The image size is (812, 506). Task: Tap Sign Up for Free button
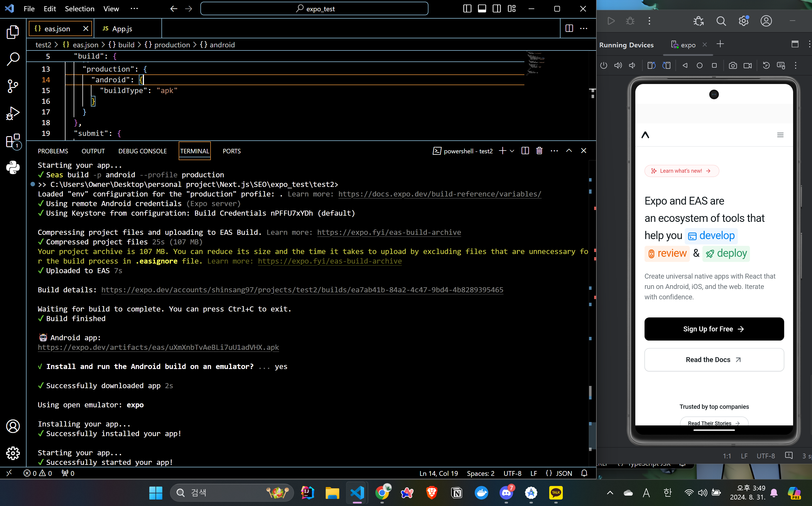click(x=714, y=329)
